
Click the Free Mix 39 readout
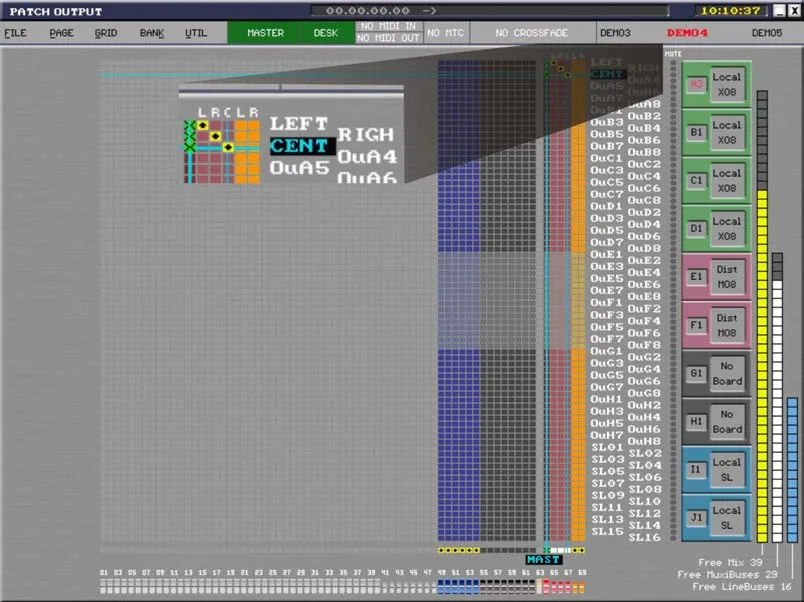730,563
